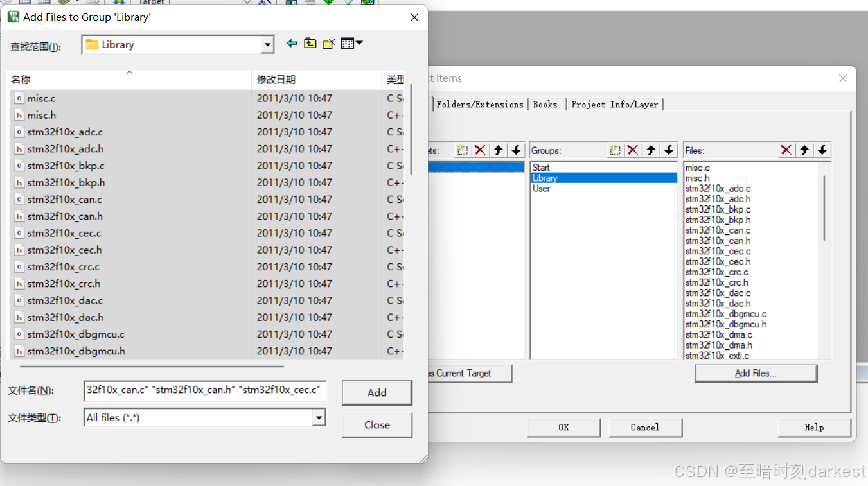Click Set as Current Target button
Image resolution: width=868 pixels, height=486 pixels.
(x=470, y=374)
